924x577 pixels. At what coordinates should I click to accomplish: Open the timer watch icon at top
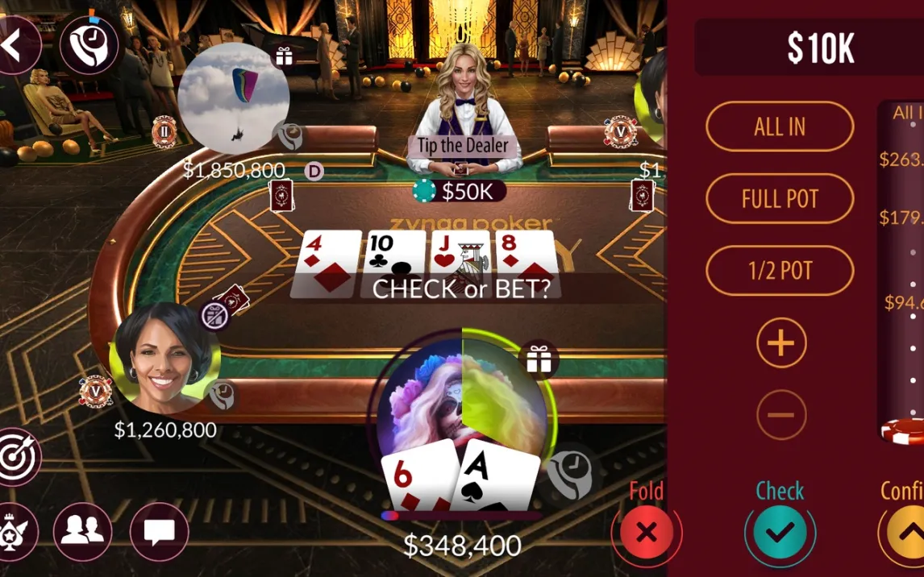(89, 45)
